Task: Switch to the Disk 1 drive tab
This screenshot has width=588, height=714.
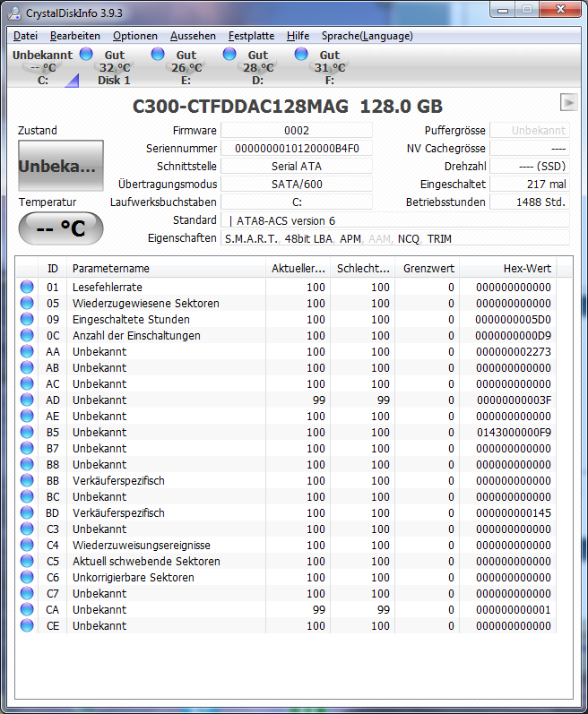Action: pyautogui.click(x=115, y=67)
